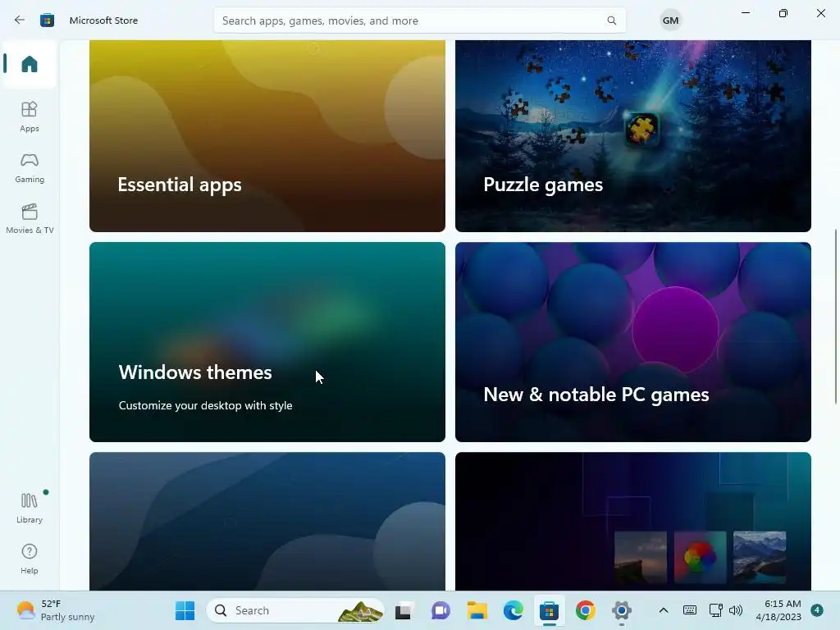Open the Home section in sidebar
This screenshot has height=630, width=840.
30,64
